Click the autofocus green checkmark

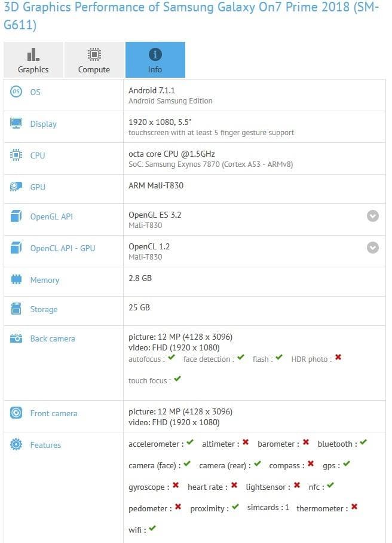coord(171,358)
